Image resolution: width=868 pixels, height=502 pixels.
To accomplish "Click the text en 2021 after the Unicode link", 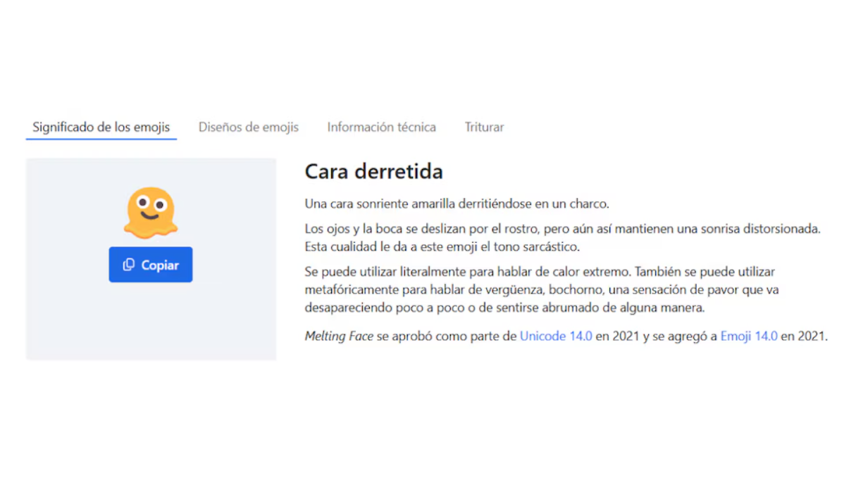I will point(616,336).
